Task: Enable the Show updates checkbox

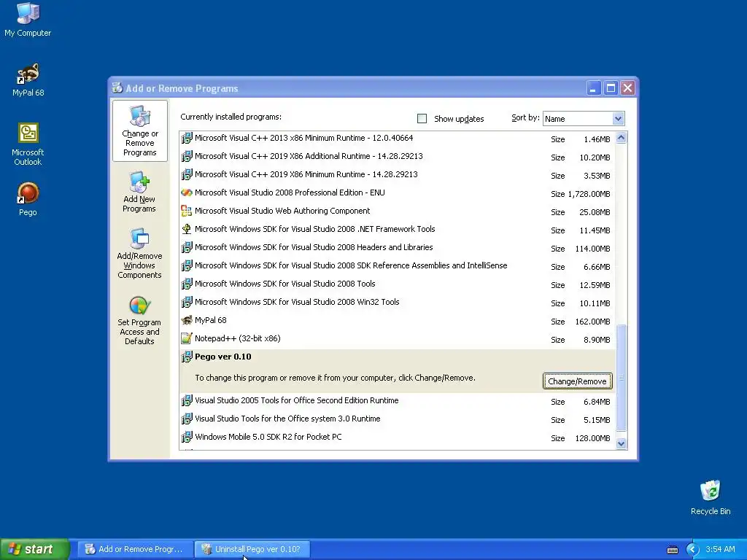Action: 422,119
